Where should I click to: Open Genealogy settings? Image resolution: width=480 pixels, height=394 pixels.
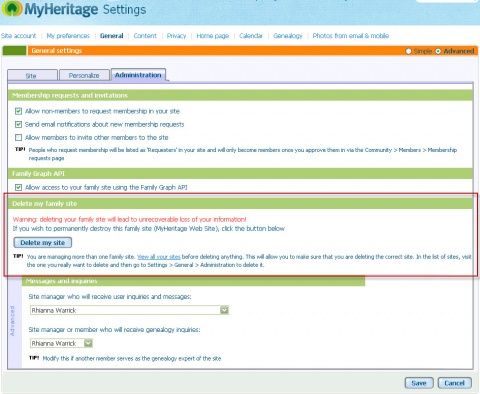(x=288, y=36)
